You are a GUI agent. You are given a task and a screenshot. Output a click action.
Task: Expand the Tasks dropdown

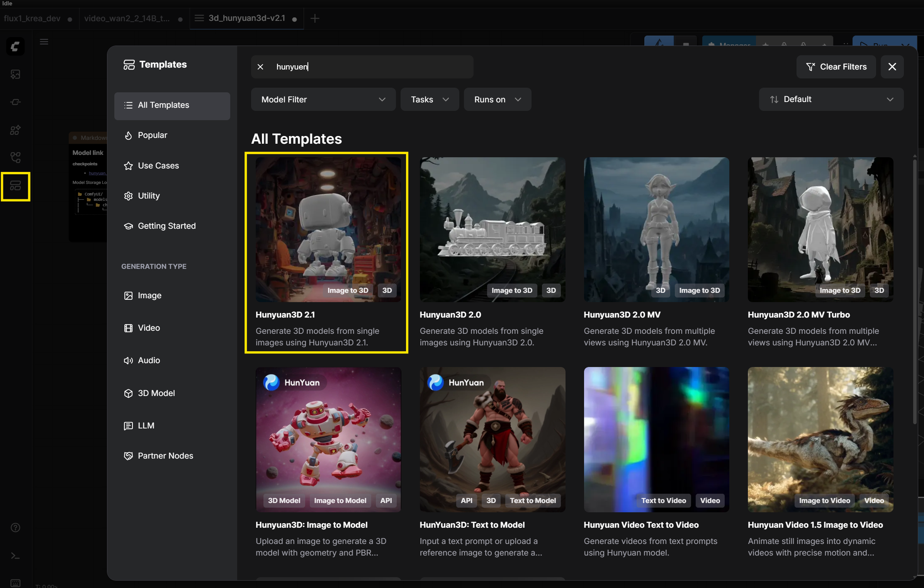430,100
